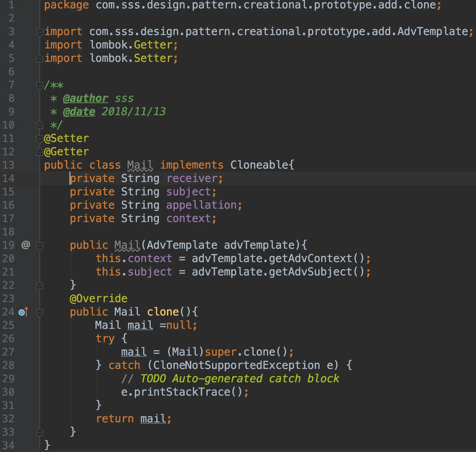Click the @author Javadoc tag link
Image resolution: width=476 pixels, height=452 pixels.
(x=86, y=98)
